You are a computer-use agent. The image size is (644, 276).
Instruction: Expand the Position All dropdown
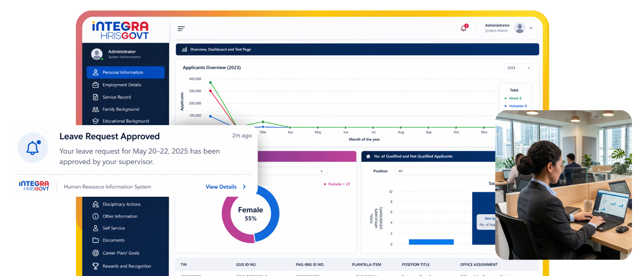click(443, 171)
